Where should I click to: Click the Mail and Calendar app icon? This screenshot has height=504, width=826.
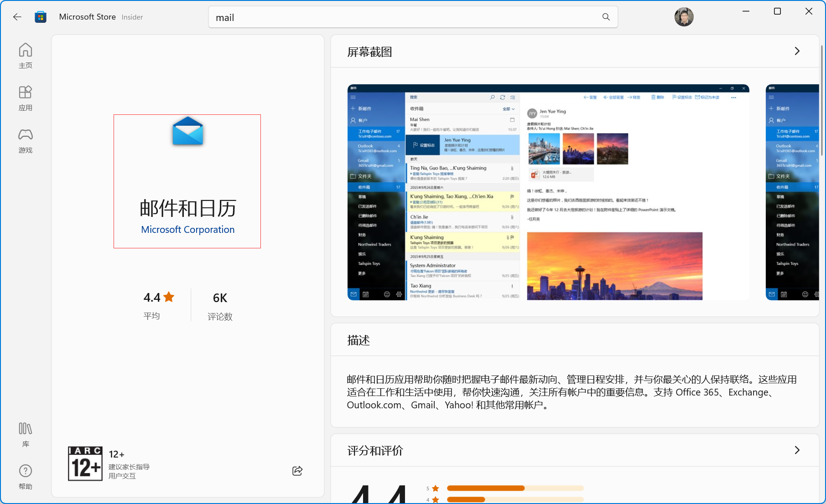188,131
